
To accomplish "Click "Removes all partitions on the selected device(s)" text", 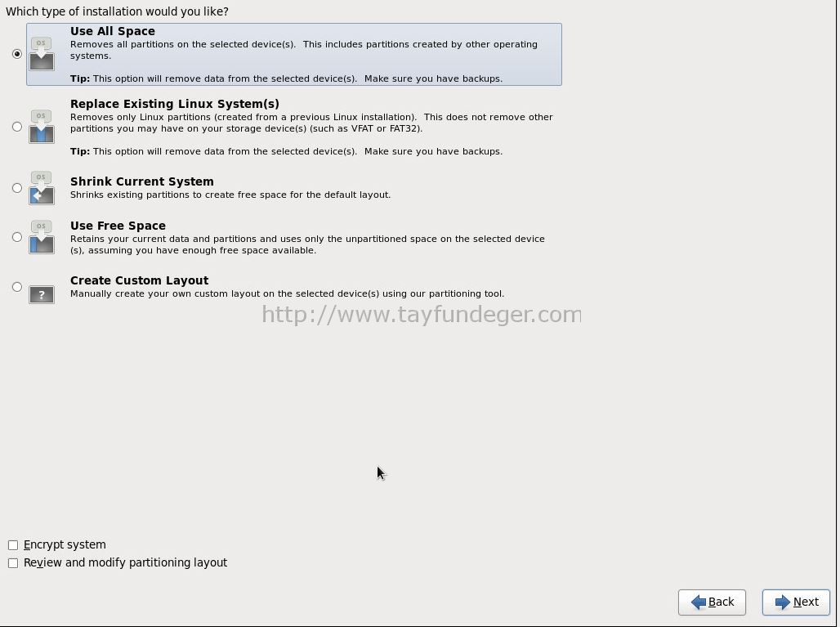I will pyautogui.click(x=304, y=50).
